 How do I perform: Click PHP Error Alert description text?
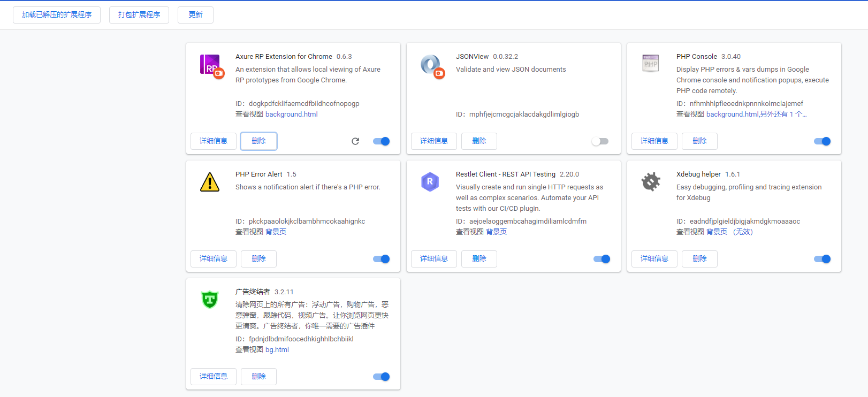click(308, 187)
